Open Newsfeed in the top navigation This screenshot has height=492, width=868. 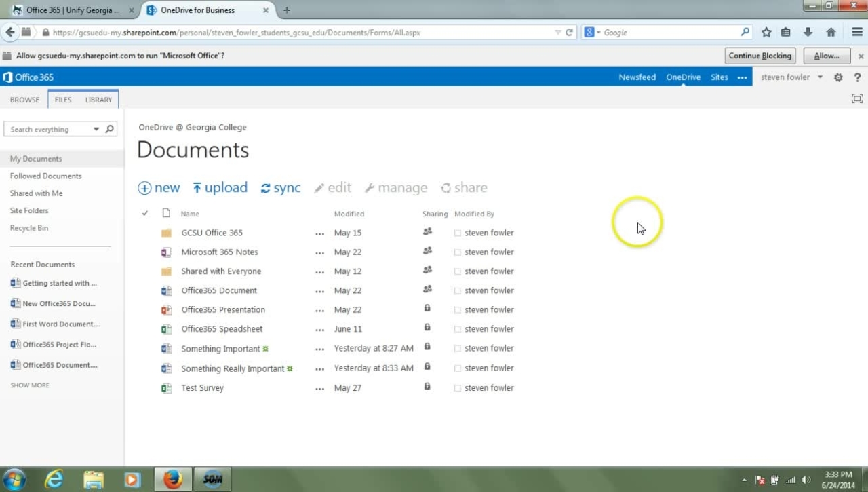coord(637,77)
